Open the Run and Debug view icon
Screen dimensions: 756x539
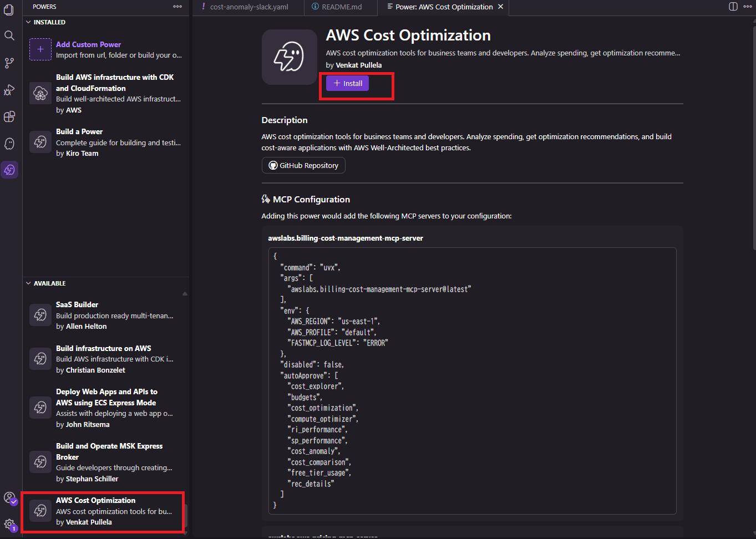tap(9, 90)
